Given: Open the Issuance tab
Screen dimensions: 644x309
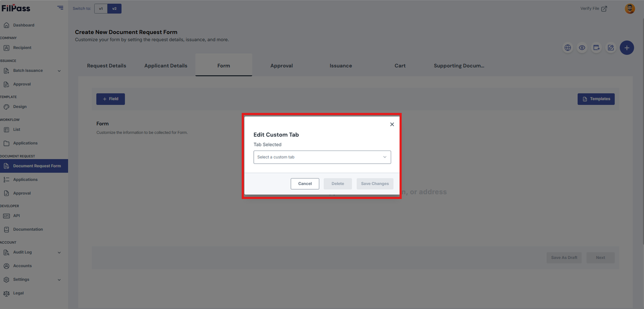Looking at the screenshot, I should coord(341,66).
